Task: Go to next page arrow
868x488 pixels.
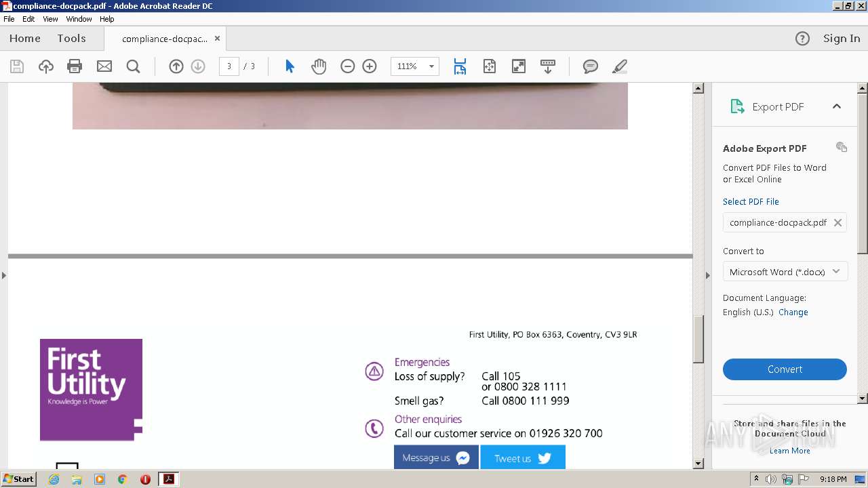Action: pyautogui.click(x=198, y=66)
